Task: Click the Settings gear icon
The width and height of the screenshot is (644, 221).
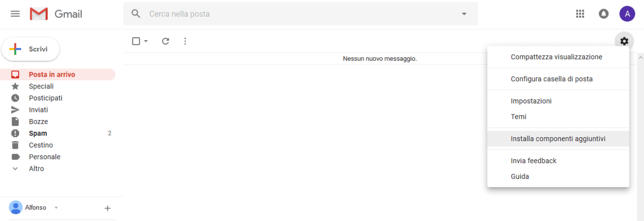Action: point(624,41)
